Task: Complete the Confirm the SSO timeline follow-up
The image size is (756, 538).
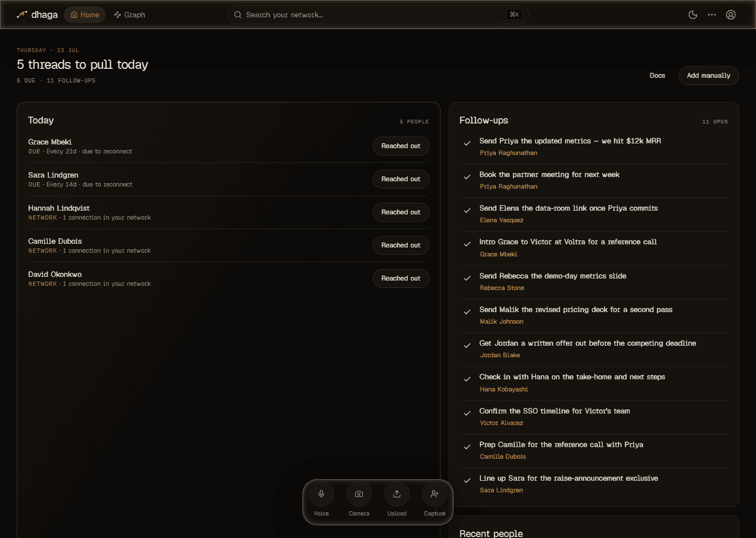Action: [x=467, y=413]
